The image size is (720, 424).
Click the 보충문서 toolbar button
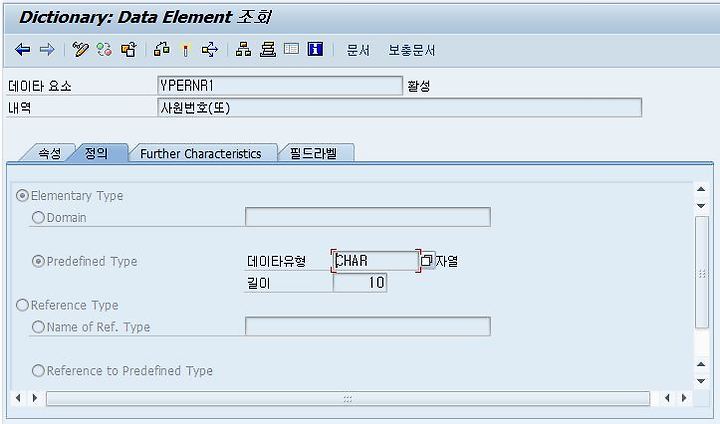411,50
